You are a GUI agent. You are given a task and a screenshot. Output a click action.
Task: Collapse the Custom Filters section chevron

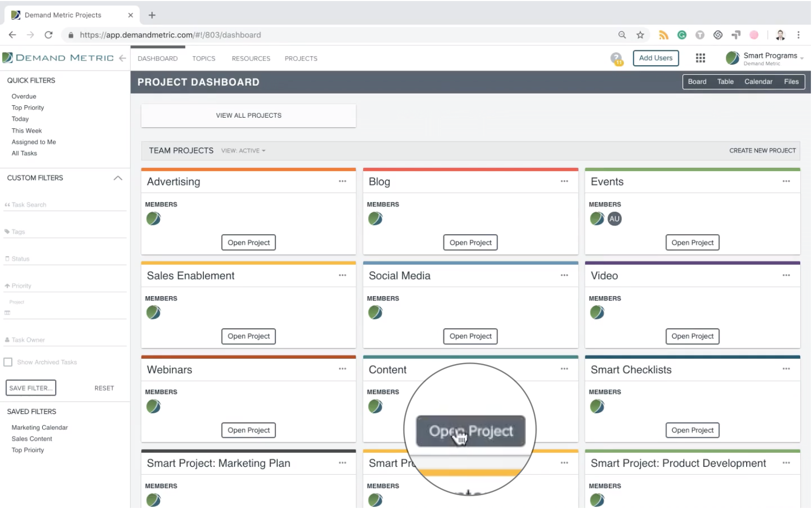click(118, 178)
